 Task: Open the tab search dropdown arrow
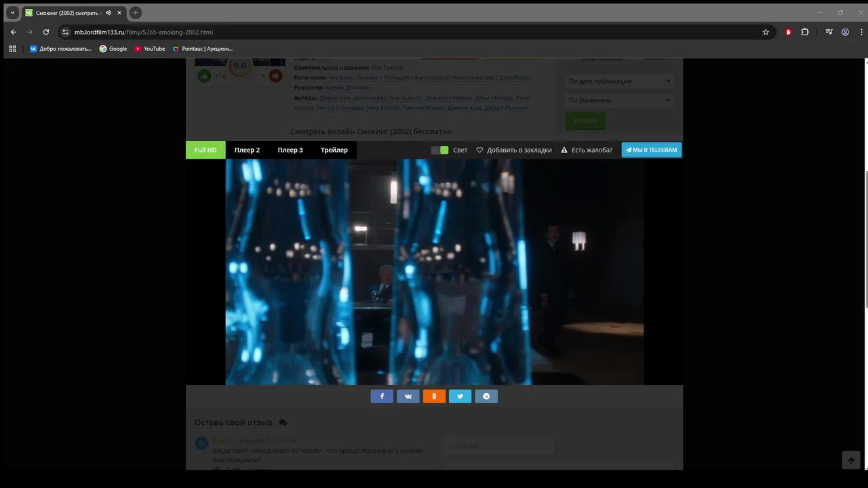[x=12, y=13]
